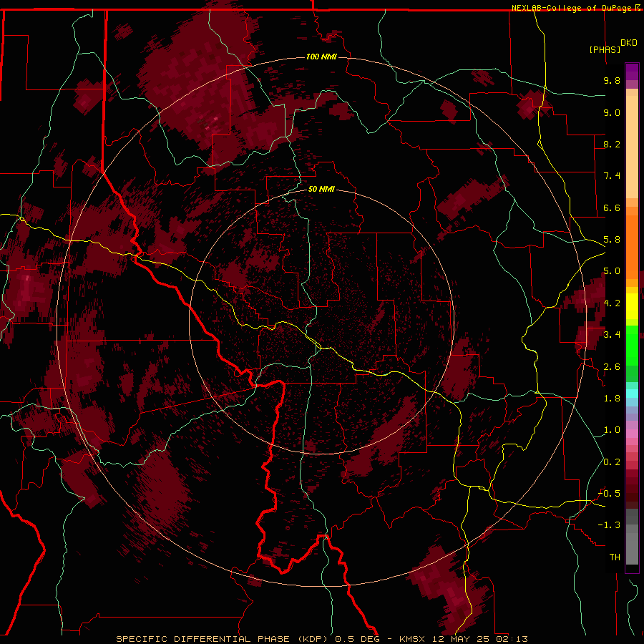Click the 100 NMI range ring label
The image size is (644, 644).
point(321,57)
